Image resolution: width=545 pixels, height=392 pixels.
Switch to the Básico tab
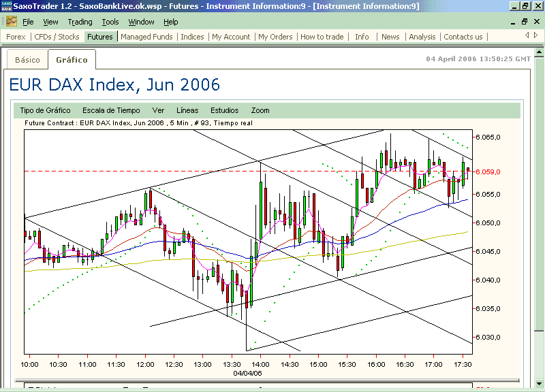(x=27, y=60)
